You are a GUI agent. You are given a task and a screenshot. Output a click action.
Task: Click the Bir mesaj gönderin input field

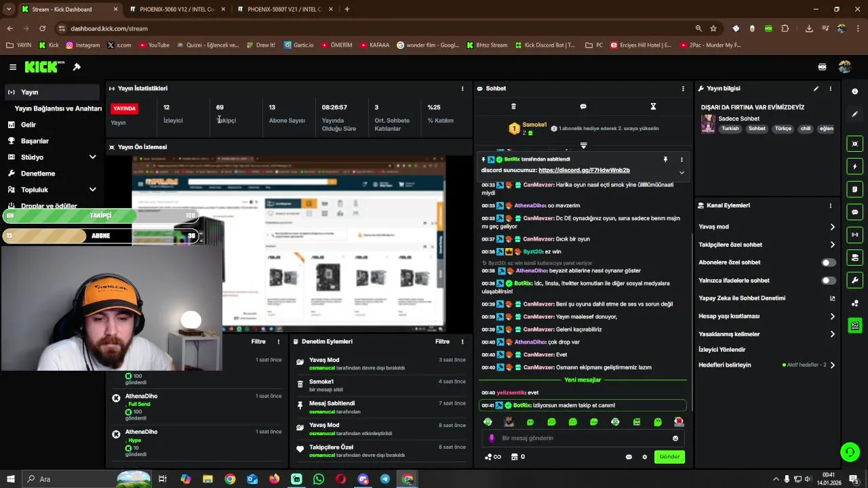(583, 439)
